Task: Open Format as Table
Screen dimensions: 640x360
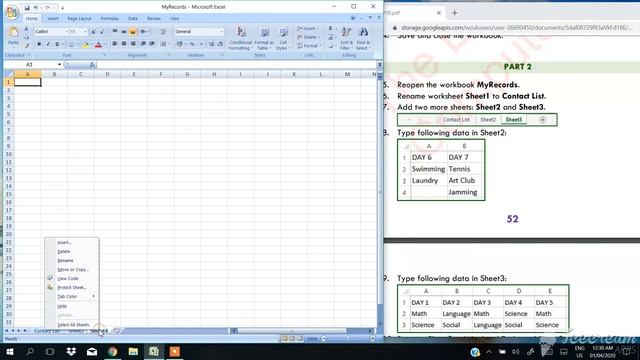Action: click(264, 38)
